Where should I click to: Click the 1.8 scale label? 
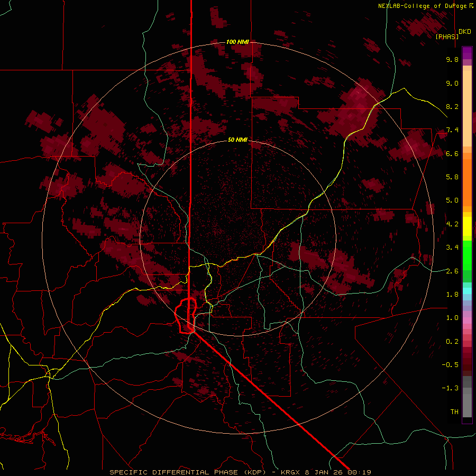click(452, 295)
